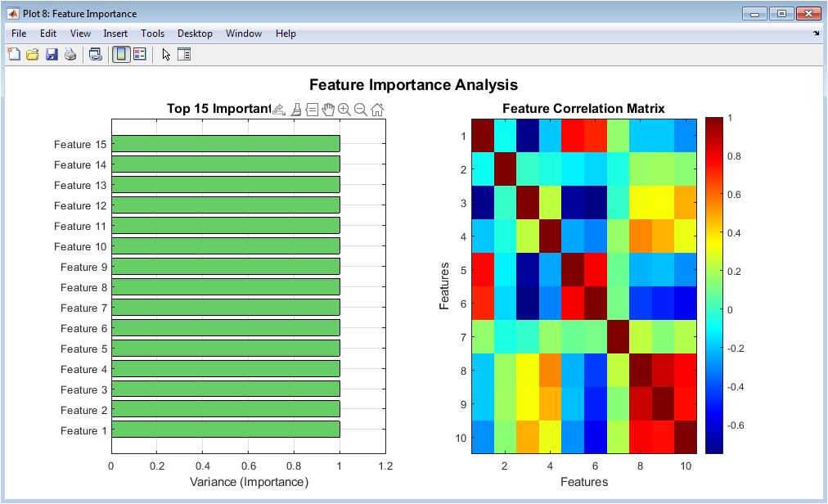Expand the Desktop menu
Screen dimensions: 828x504
click(195, 34)
